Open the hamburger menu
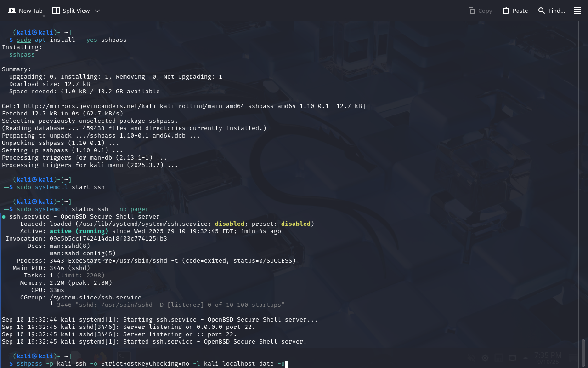The height and width of the screenshot is (368, 588). coord(577,11)
